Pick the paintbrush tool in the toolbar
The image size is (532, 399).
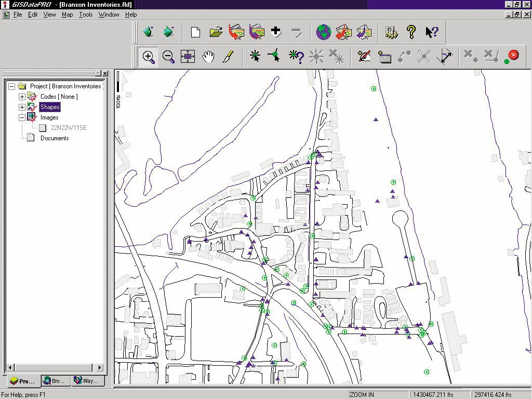pyautogui.click(x=228, y=57)
